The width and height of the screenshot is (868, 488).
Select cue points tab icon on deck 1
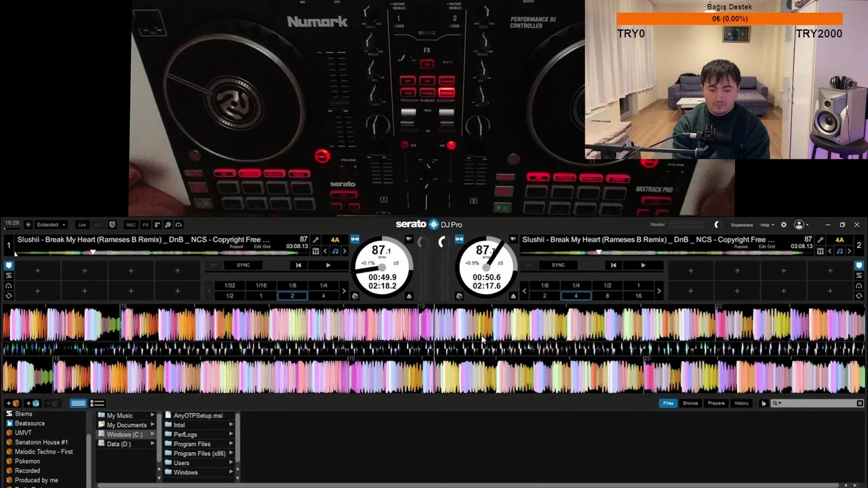click(9, 266)
